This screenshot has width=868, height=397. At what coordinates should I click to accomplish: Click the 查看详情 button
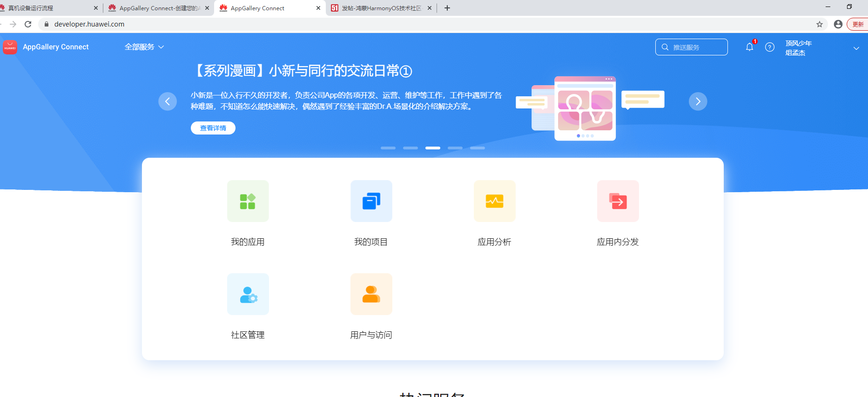[213, 128]
